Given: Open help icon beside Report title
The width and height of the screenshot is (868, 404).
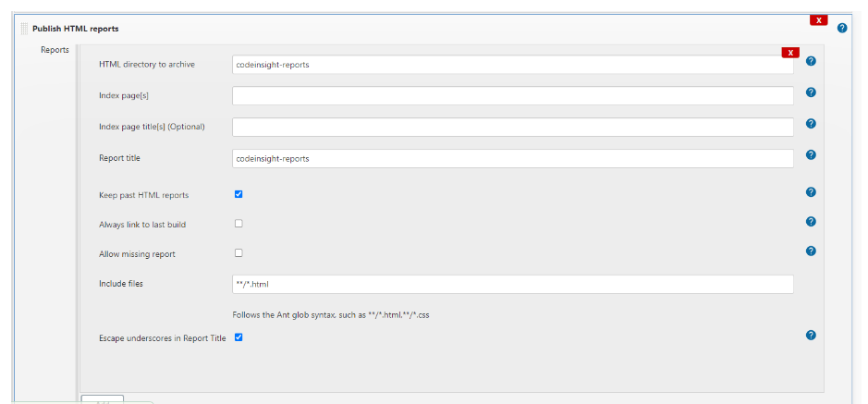Looking at the screenshot, I should pos(811,154).
